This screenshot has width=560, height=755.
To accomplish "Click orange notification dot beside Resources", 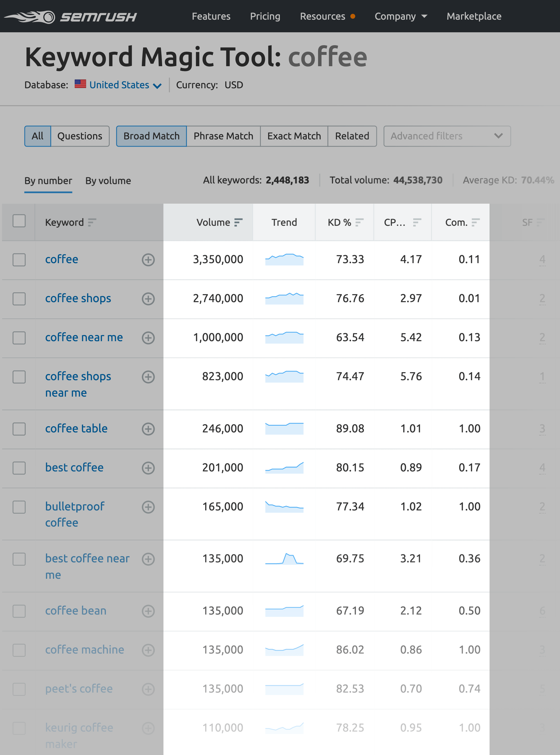I will [x=353, y=16].
